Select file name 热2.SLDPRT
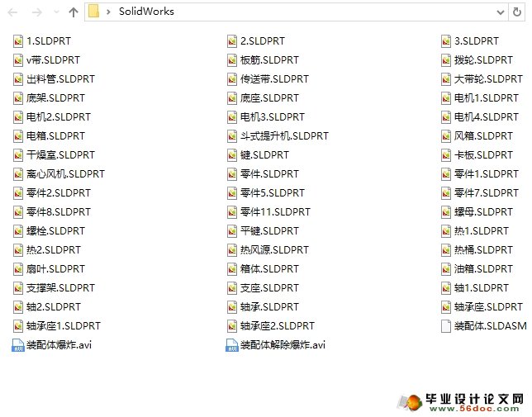The width and height of the screenshot is (532, 417). coord(54,250)
